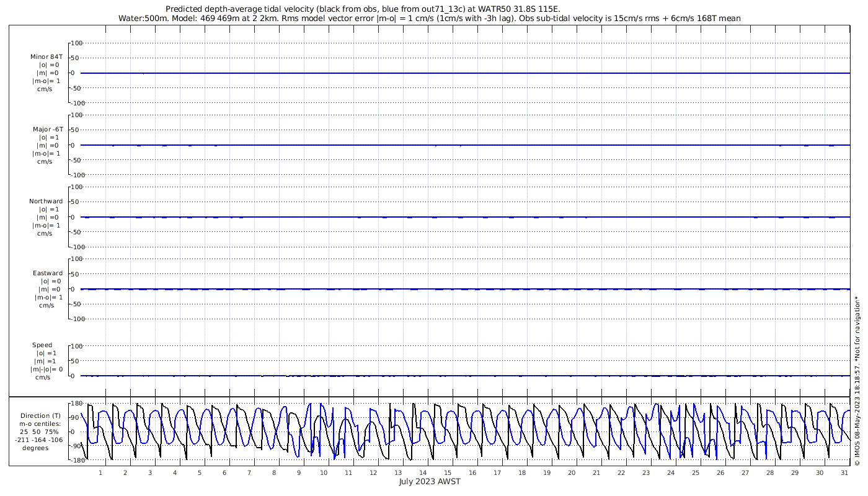The height and width of the screenshot is (496, 868).
Task: Click the 180 tick on the Direction axis
Action: 76,404
